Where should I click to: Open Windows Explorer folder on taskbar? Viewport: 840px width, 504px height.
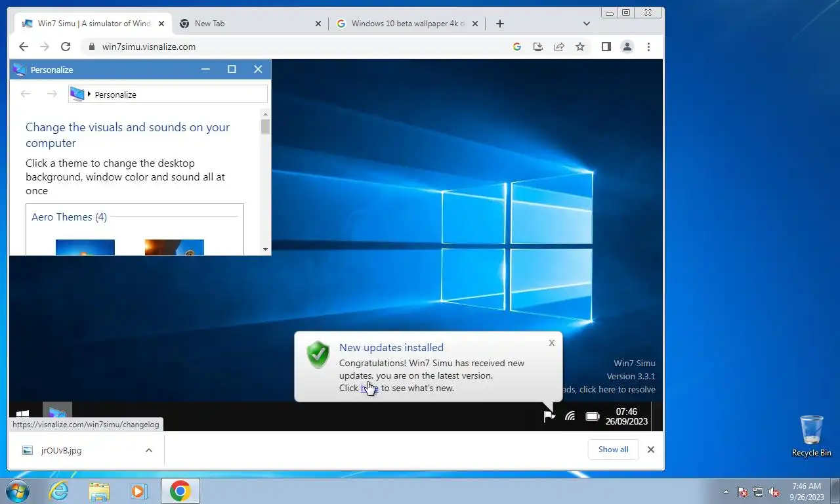click(99, 491)
